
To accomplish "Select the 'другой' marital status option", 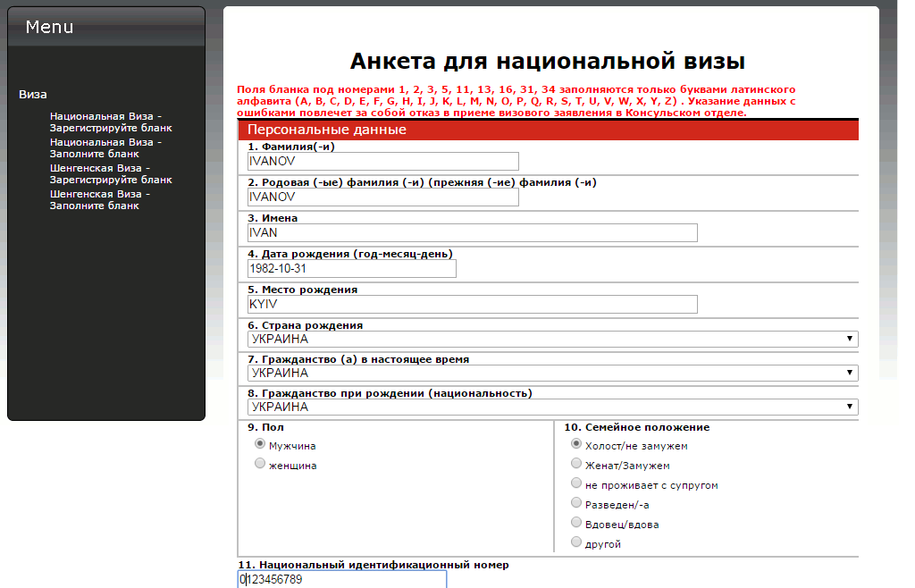I will pos(576,542).
